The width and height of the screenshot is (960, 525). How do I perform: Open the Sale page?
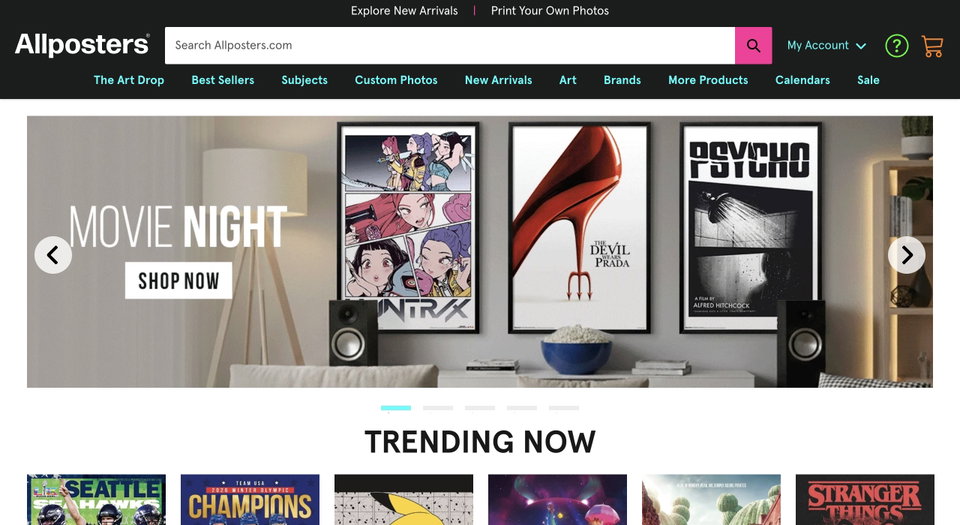868,80
